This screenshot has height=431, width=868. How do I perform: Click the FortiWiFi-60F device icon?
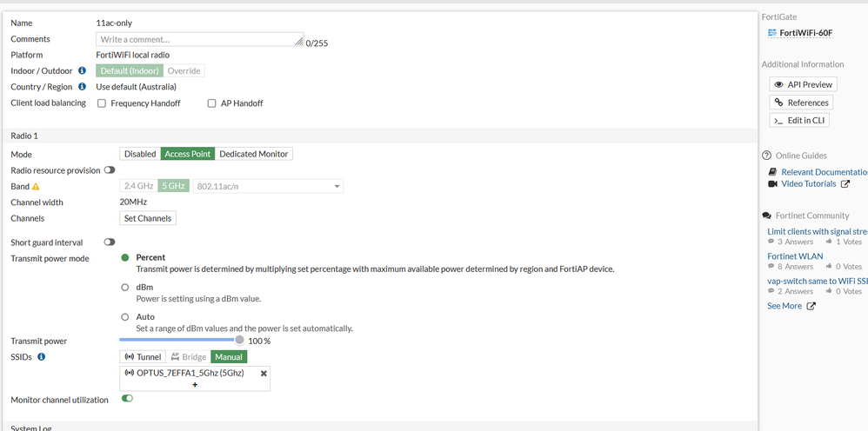coord(772,33)
